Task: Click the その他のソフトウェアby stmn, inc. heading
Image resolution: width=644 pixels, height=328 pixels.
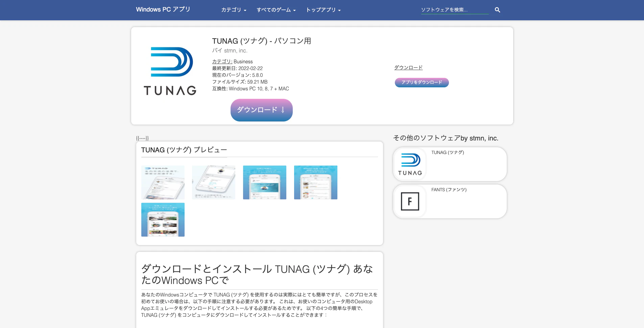Action: 446,138
